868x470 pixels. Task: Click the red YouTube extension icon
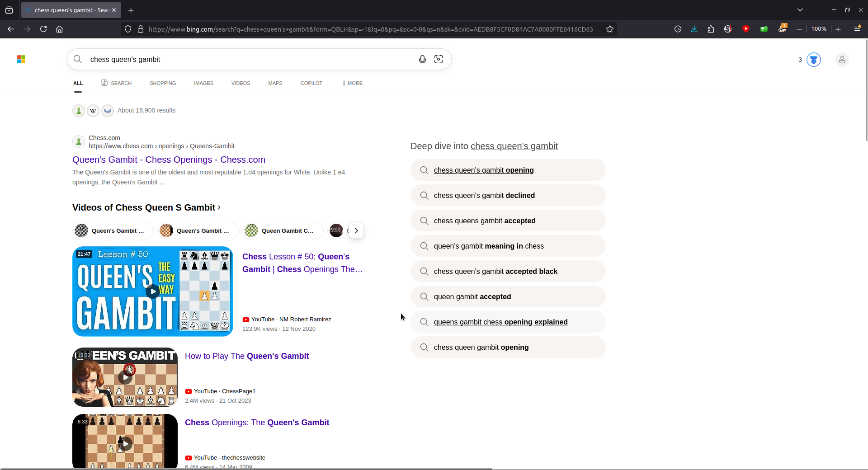click(x=746, y=29)
